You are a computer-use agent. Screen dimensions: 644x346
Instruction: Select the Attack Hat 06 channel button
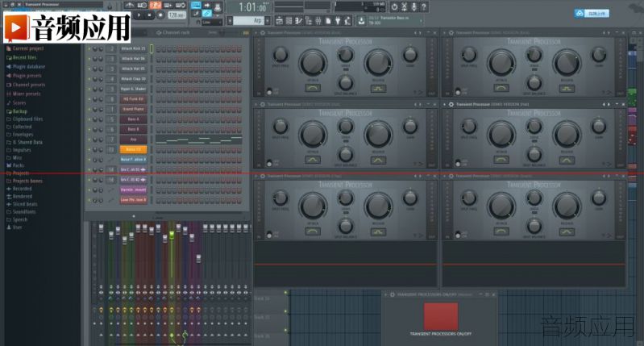133,59
